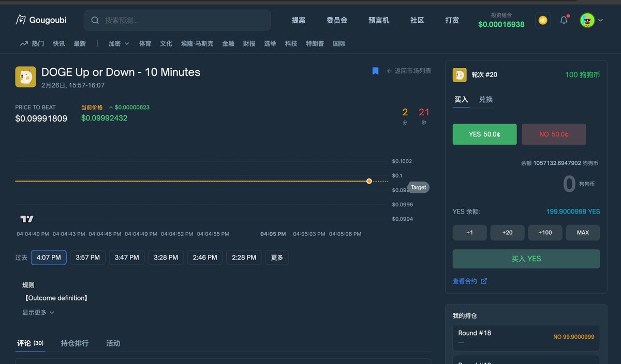This screenshot has width=621, height=364.
Task: Select the 文化 category
Action: (x=166, y=43)
